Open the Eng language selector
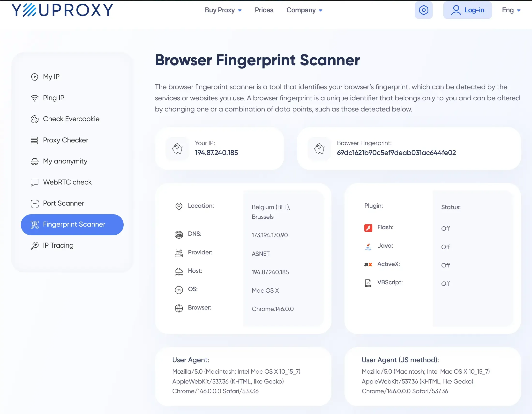 pyautogui.click(x=511, y=10)
